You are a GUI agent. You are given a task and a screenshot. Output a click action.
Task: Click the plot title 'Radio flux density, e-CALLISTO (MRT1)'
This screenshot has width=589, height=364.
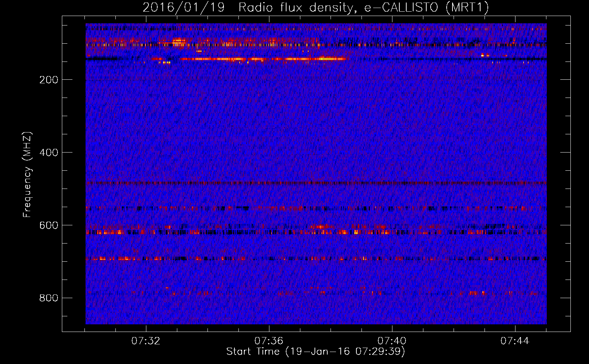pos(364,8)
